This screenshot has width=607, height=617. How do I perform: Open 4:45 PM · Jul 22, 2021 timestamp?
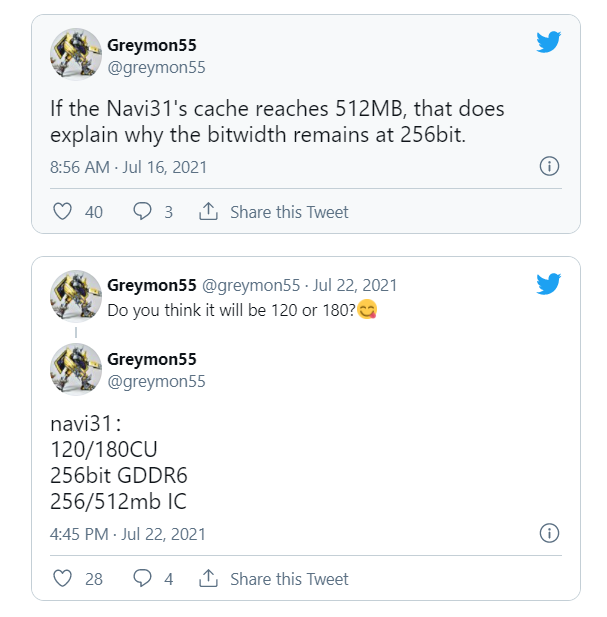[128, 533]
